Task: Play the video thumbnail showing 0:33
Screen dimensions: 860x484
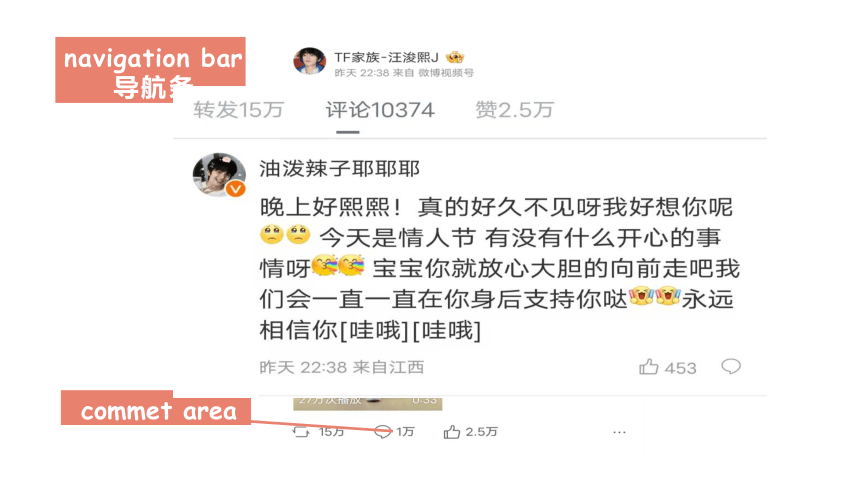Action: (x=367, y=403)
